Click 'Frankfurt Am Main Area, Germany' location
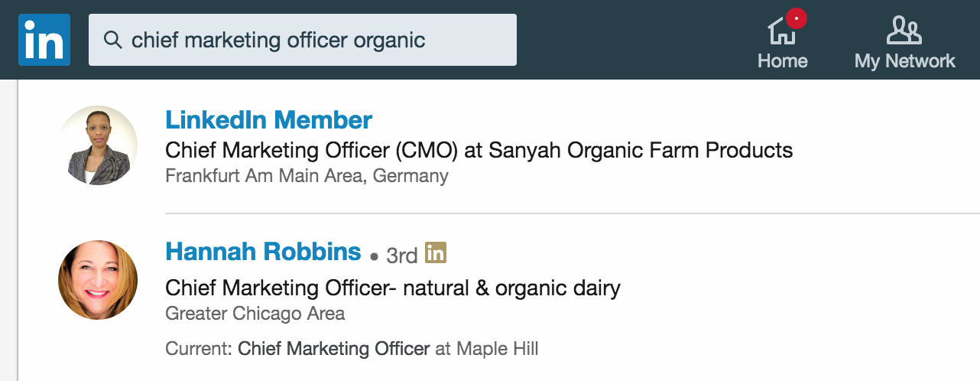 [307, 176]
